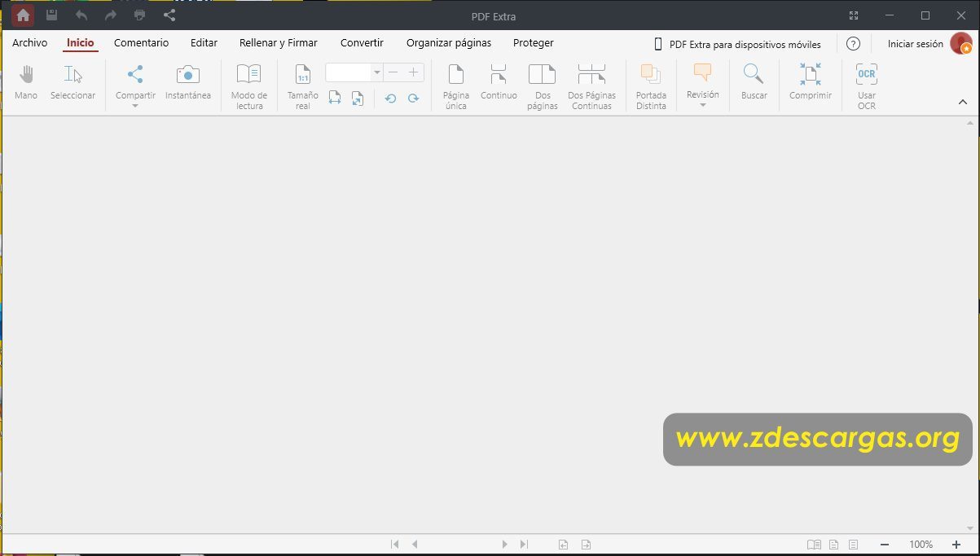The image size is (980, 556).
Task: Open the Revisión dropdown
Action: tap(702, 86)
